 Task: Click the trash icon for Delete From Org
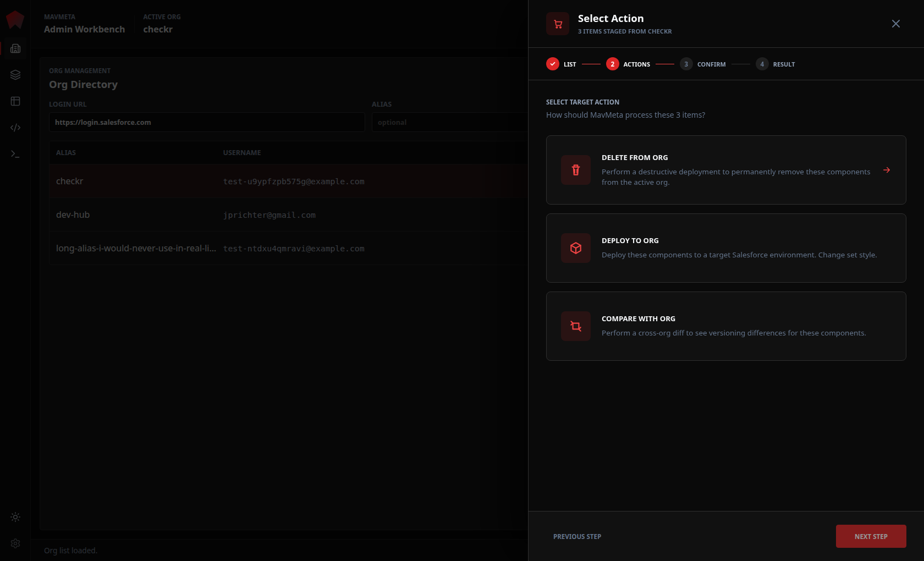point(576,170)
